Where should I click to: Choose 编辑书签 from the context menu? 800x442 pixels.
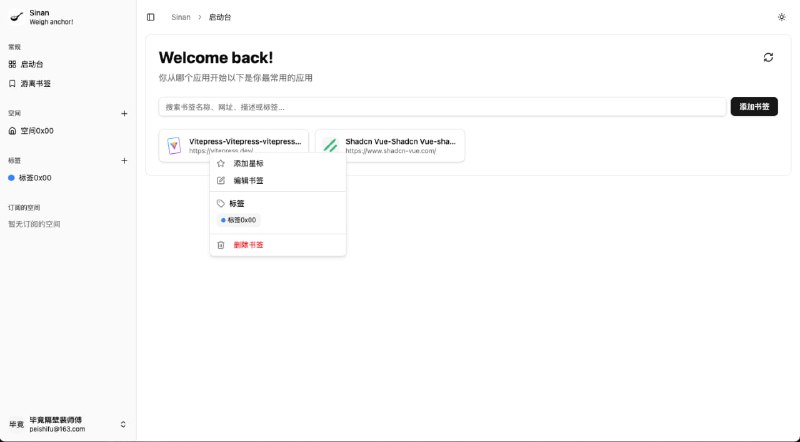pyautogui.click(x=248, y=181)
